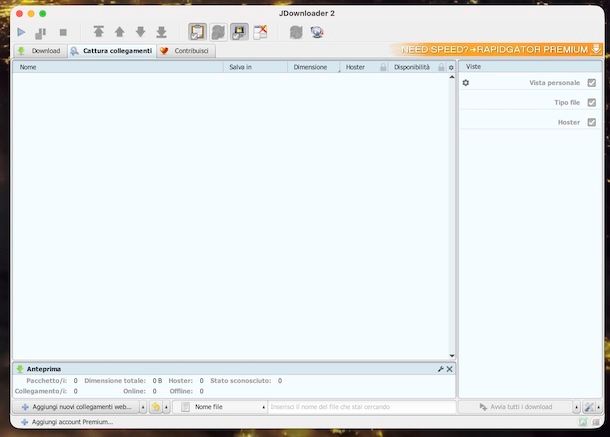
Task: Click the reconnect icon in toolbar
Action: (x=296, y=32)
